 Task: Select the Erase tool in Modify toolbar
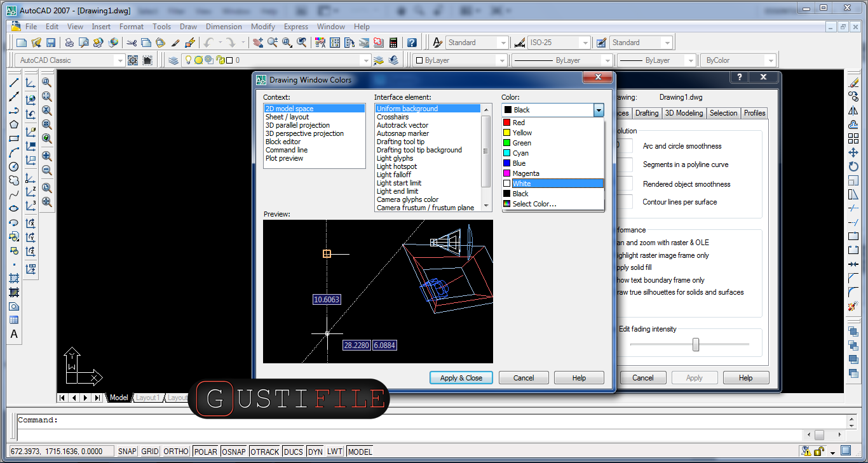(x=853, y=83)
